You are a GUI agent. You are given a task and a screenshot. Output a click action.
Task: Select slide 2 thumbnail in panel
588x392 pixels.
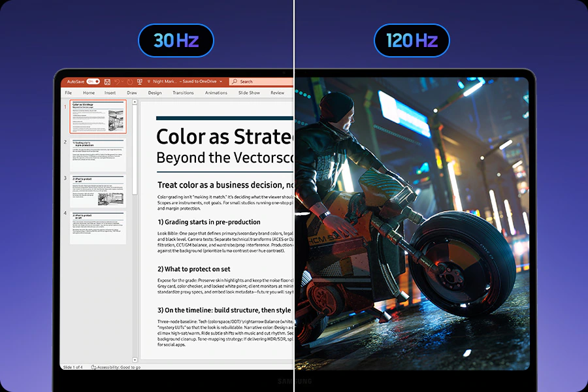click(x=98, y=155)
